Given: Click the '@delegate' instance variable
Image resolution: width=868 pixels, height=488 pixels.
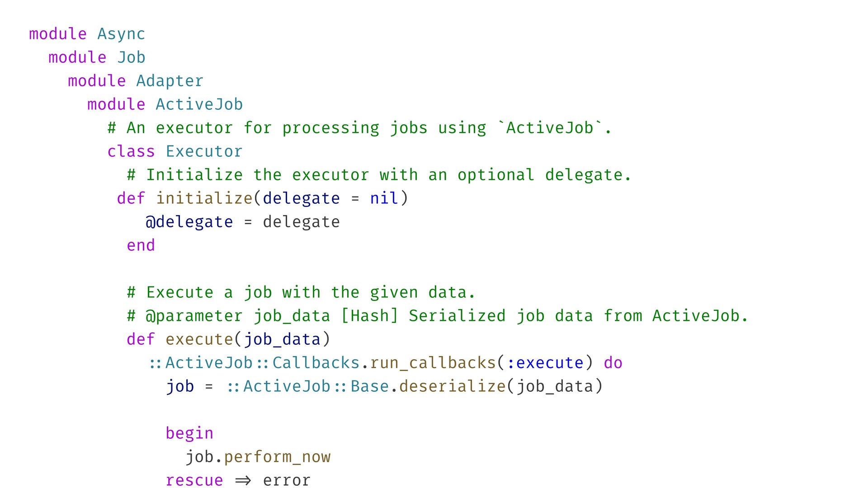Looking at the screenshot, I should tap(189, 222).
